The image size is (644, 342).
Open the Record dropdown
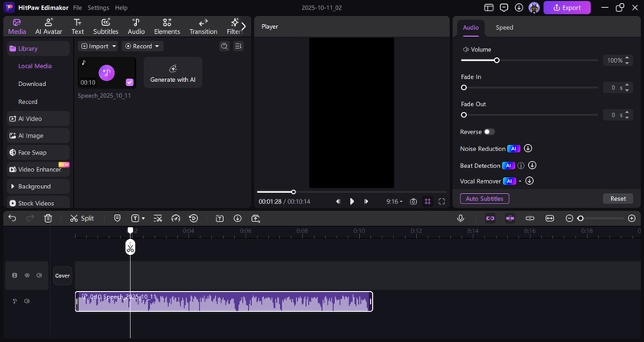click(x=142, y=47)
